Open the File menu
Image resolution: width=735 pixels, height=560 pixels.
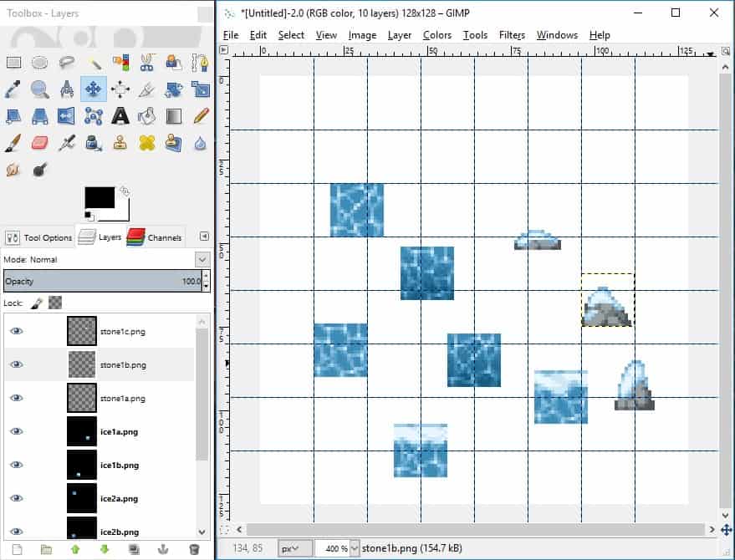tap(231, 35)
